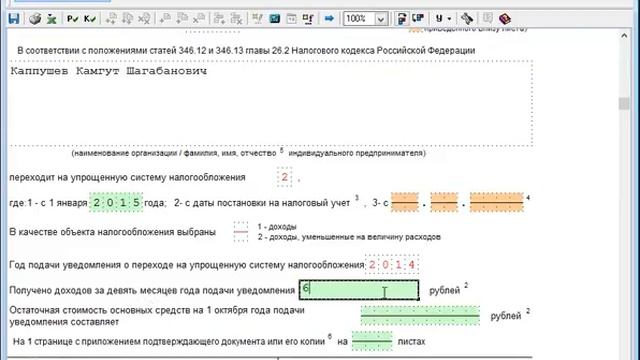Click the 'У' toolbar button
The height and width of the screenshot is (360, 640).
point(439,18)
